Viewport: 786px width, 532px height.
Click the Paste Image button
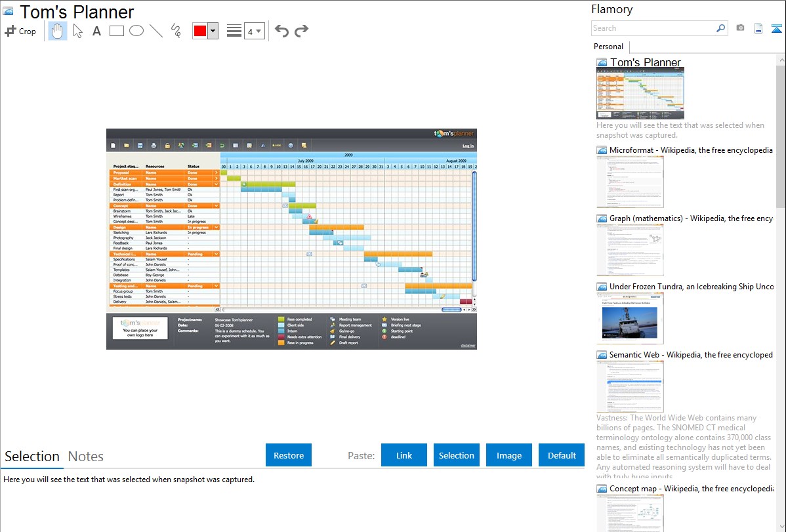(x=508, y=455)
